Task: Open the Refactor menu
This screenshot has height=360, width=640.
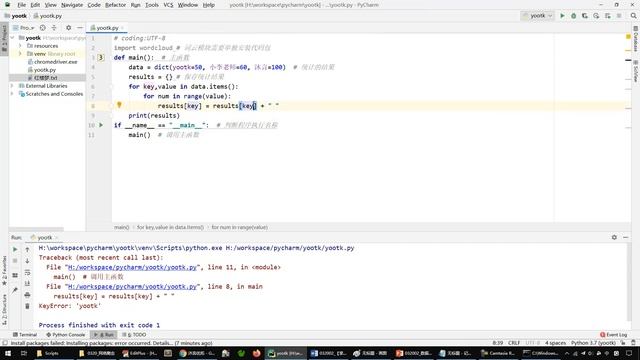Action: [x=116, y=5]
